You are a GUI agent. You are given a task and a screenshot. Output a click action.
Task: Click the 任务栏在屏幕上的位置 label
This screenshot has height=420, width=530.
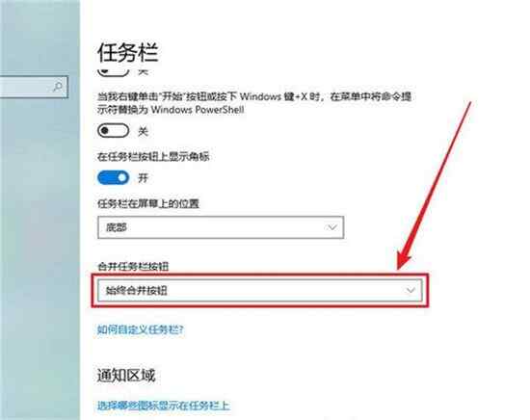pyautogui.click(x=148, y=204)
